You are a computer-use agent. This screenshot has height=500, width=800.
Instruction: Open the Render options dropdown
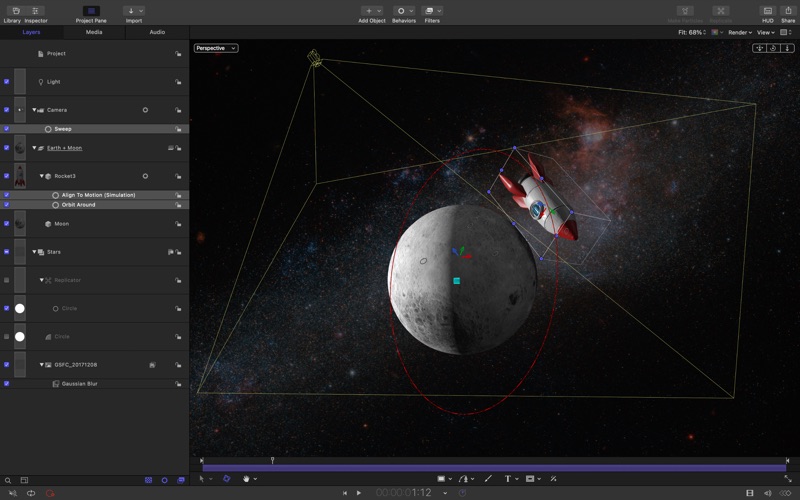(x=740, y=32)
